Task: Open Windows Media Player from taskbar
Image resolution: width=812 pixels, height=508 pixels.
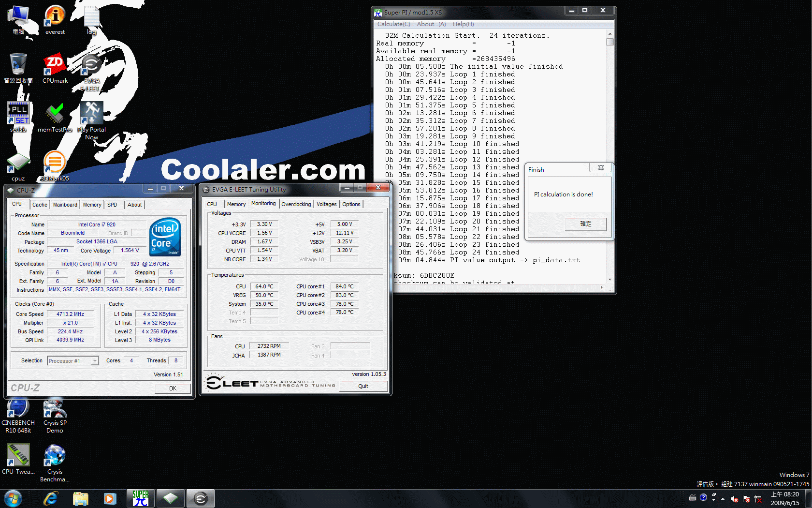Action: tap(110, 498)
